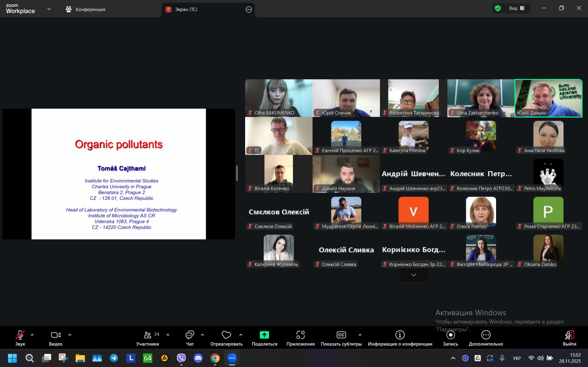The width and height of the screenshot is (588, 367).
Task: Open Meeting information icon
Action: pyautogui.click(x=400, y=335)
